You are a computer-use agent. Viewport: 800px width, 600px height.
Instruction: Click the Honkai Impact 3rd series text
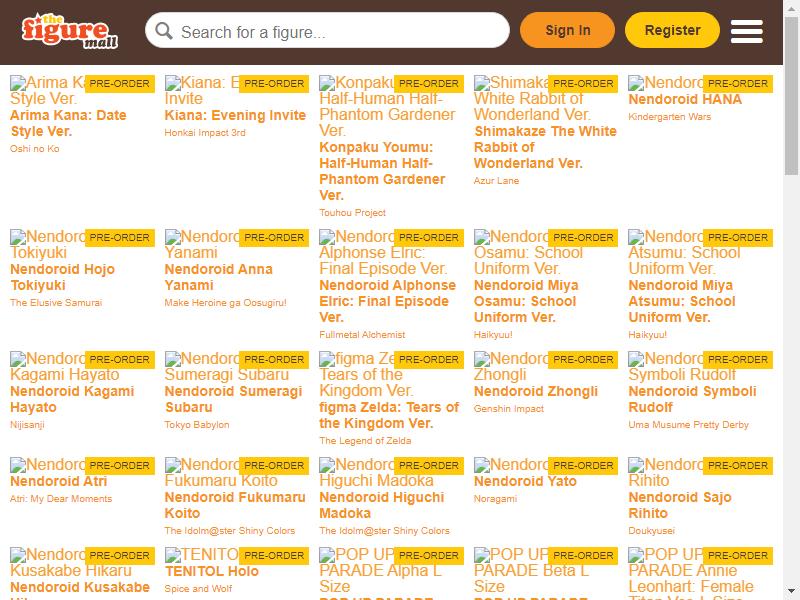tap(205, 133)
